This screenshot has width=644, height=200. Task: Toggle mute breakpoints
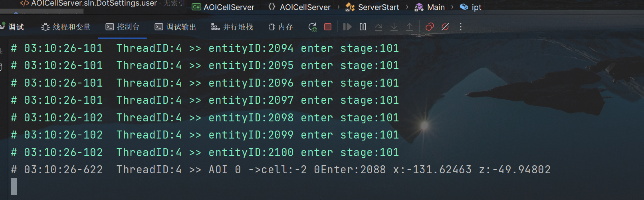point(445,27)
